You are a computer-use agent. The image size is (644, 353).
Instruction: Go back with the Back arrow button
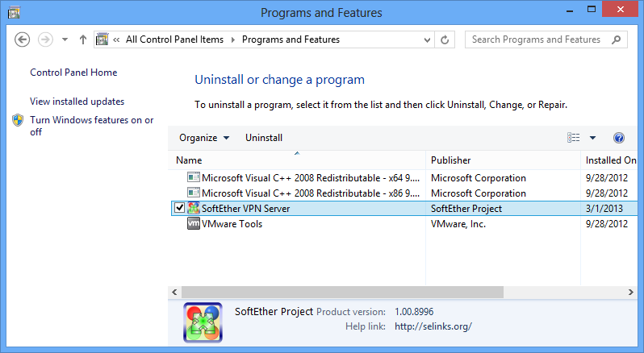click(22, 39)
